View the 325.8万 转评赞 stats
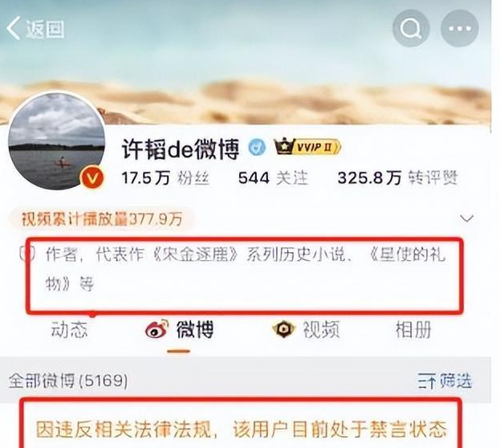500x448 pixels. (398, 177)
